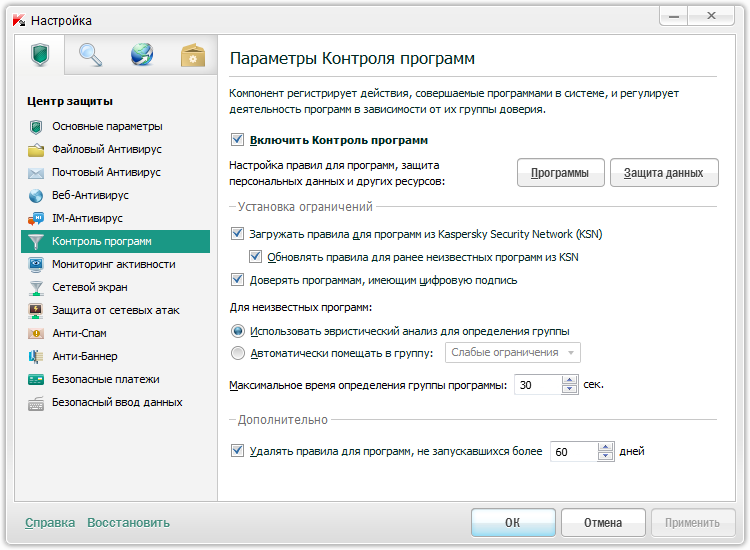Click the Файловый Антивирус folder icon
Image resolution: width=750 pixels, height=550 pixels.
pyautogui.click(x=36, y=150)
